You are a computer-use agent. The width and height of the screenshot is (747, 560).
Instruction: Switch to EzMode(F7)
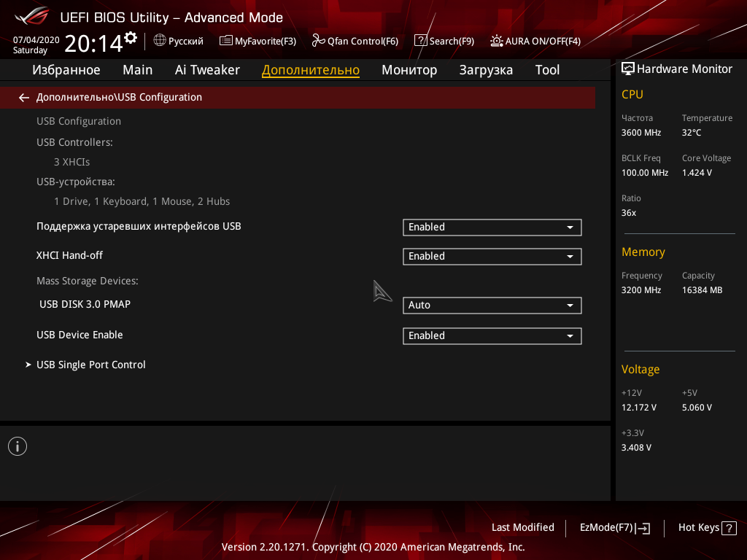click(615, 528)
